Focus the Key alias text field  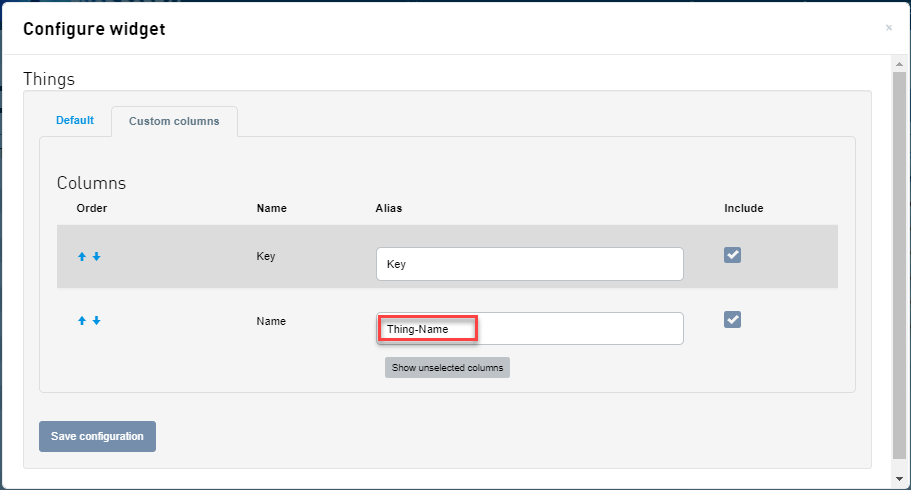click(529, 265)
